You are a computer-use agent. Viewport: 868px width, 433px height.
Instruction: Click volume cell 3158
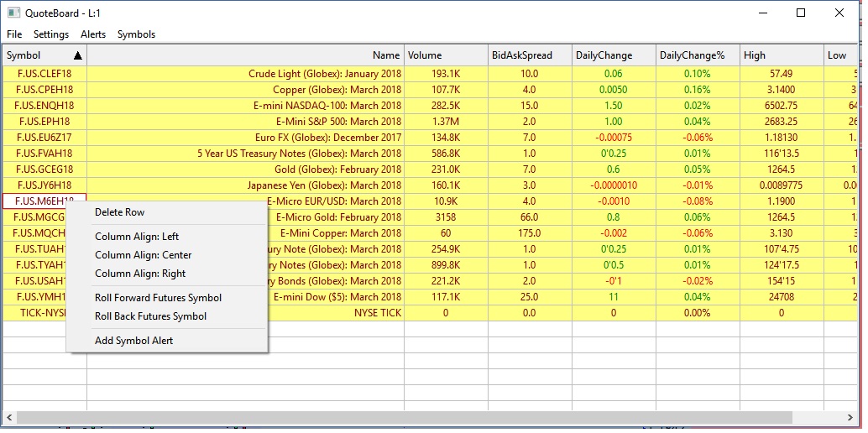[447, 217]
